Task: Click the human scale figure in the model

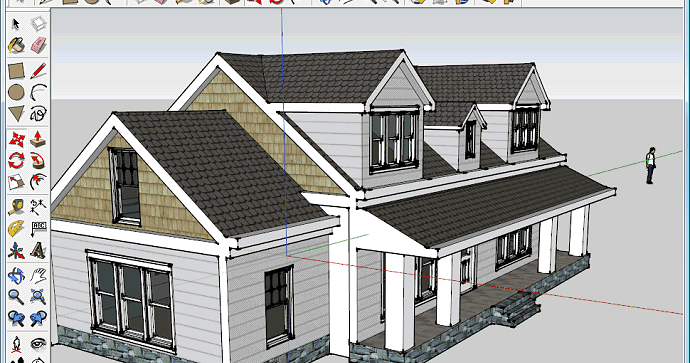Action: [650, 166]
